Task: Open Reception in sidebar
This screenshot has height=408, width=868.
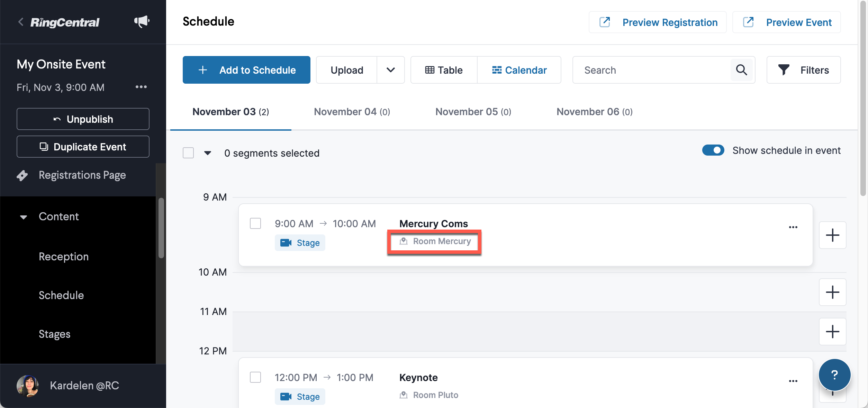Action: coord(64,257)
